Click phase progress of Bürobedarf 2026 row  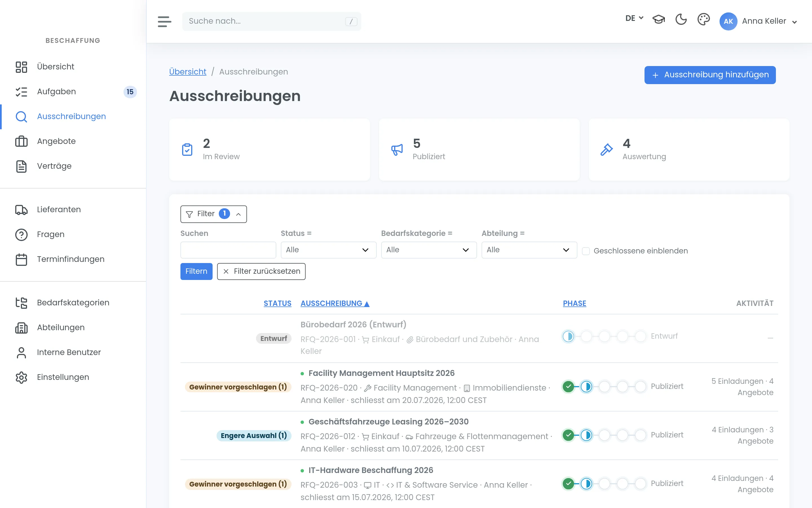coord(604,336)
